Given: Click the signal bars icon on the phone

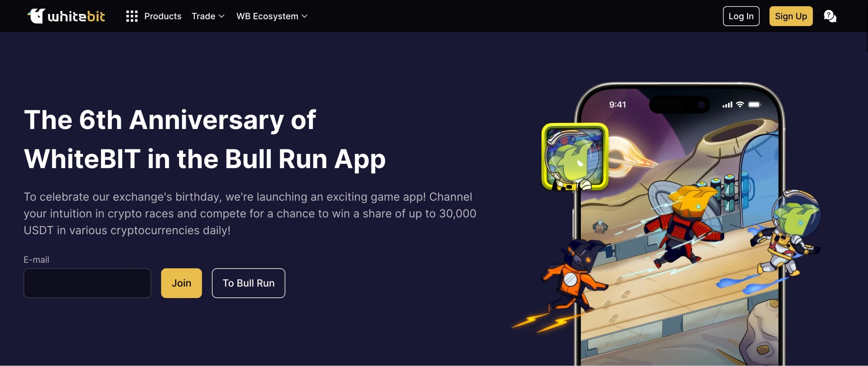Looking at the screenshot, I should coord(727,105).
